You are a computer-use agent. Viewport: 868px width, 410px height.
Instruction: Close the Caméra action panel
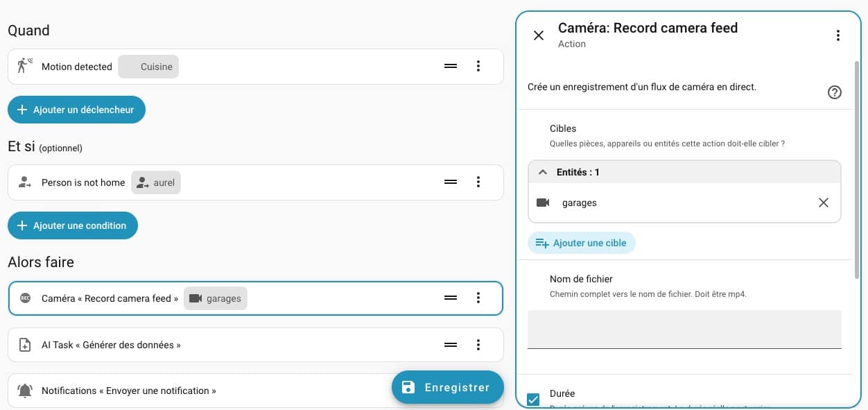coord(539,35)
